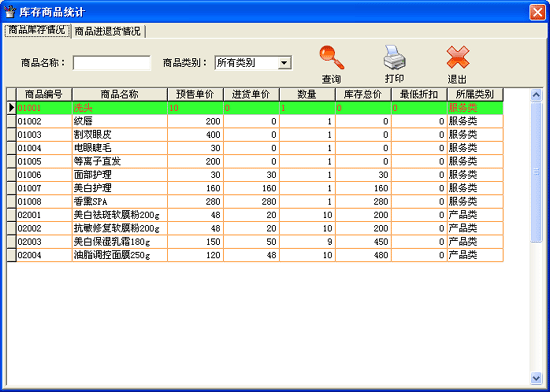Image resolution: width=550 pixels, height=392 pixels.
Task: Click the 退出 red X icon
Action: click(x=458, y=57)
